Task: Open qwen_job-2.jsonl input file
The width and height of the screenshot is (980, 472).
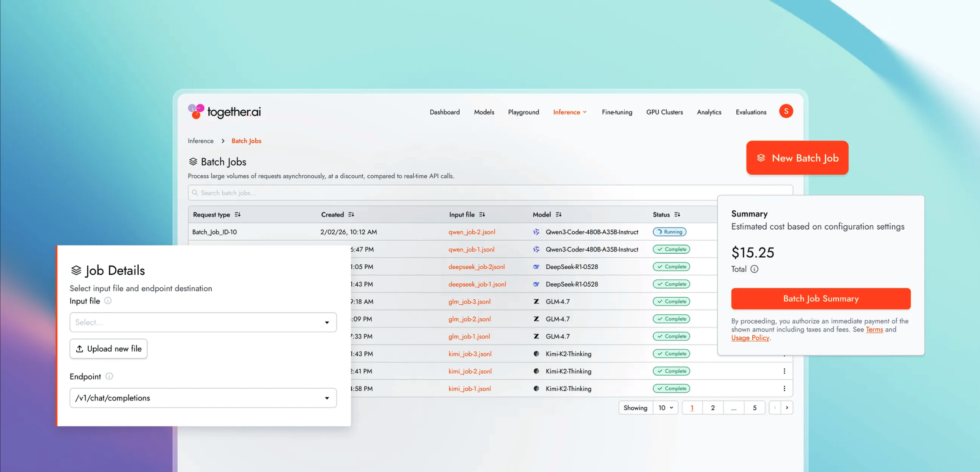Action: (x=472, y=232)
